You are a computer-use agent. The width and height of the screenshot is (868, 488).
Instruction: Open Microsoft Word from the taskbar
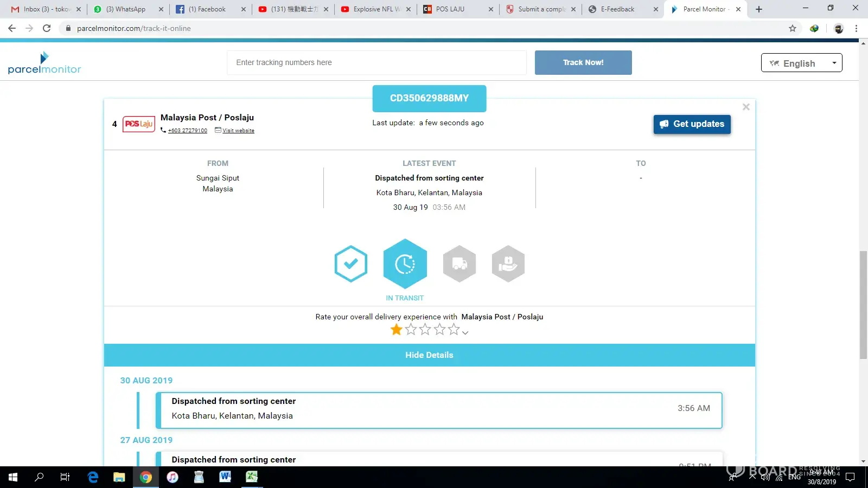[225, 477]
